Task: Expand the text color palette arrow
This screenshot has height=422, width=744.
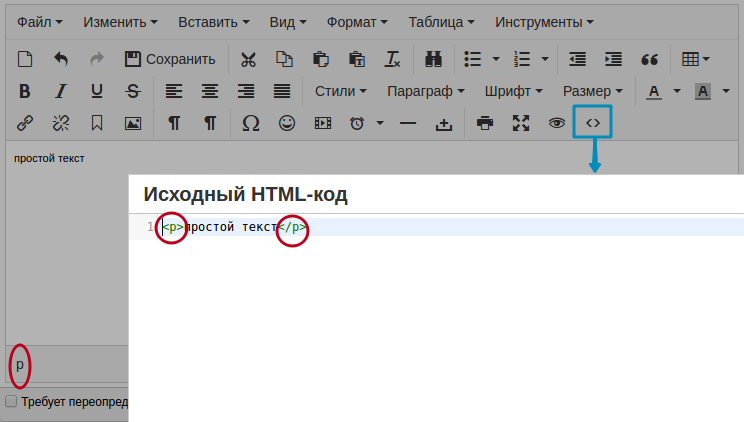Action: [x=677, y=91]
